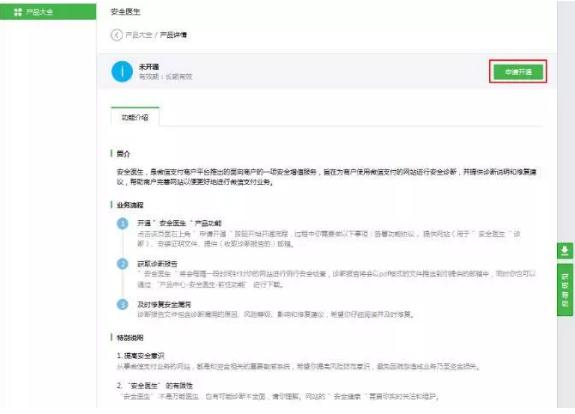Click the 特别说明 section heading
This screenshot has height=414, width=575.
click(130, 338)
